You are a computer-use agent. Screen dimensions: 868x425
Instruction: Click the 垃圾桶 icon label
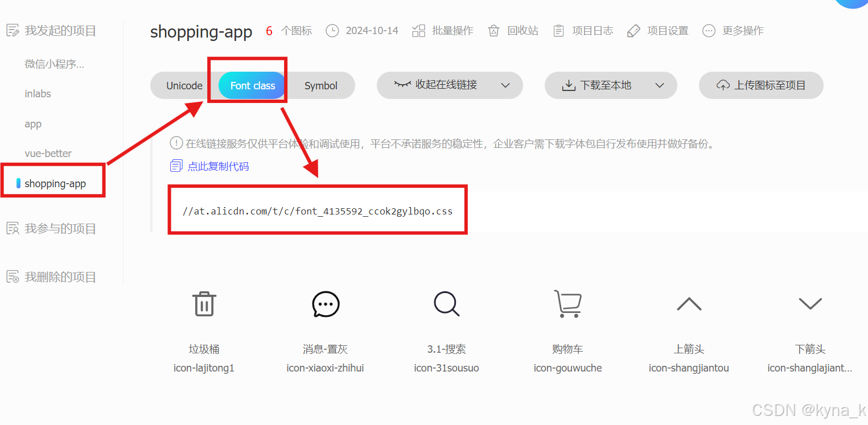[x=204, y=349]
